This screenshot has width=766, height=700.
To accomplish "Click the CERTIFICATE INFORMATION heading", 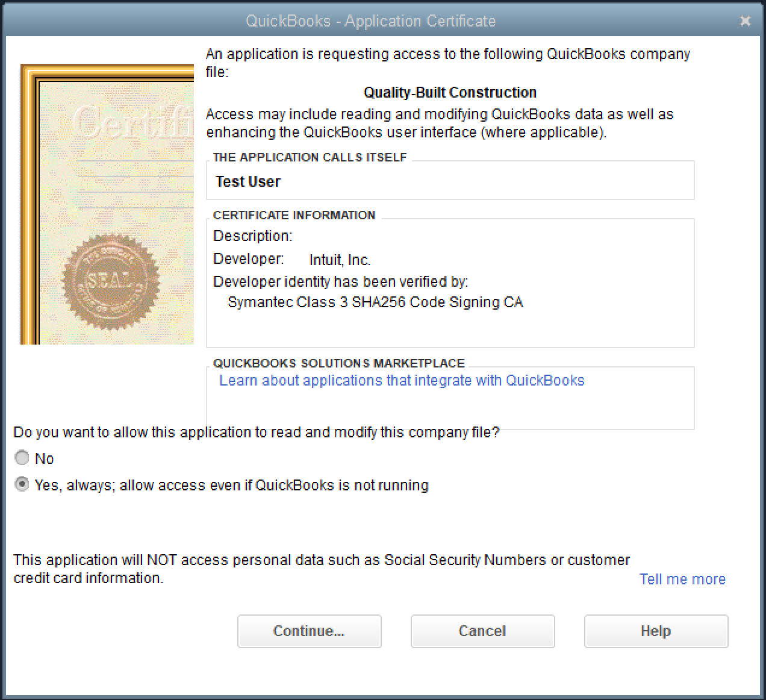I will point(294,215).
